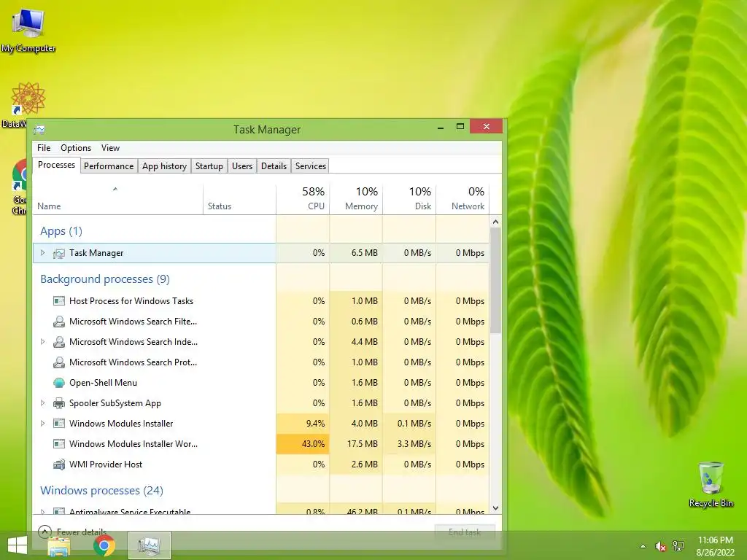Switch to the Startup tab
Viewport: 747px width, 560px height.
click(209, 166)
